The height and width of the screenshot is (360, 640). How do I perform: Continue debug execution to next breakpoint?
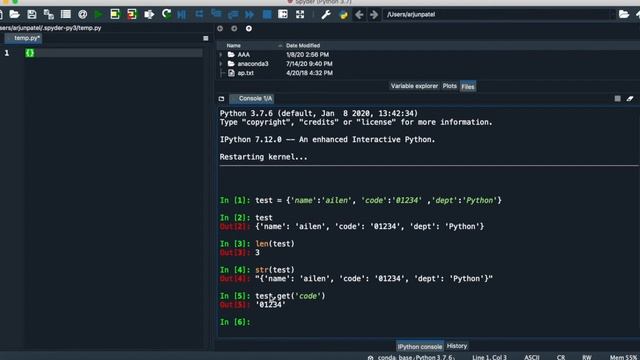[x=249, y=15]
